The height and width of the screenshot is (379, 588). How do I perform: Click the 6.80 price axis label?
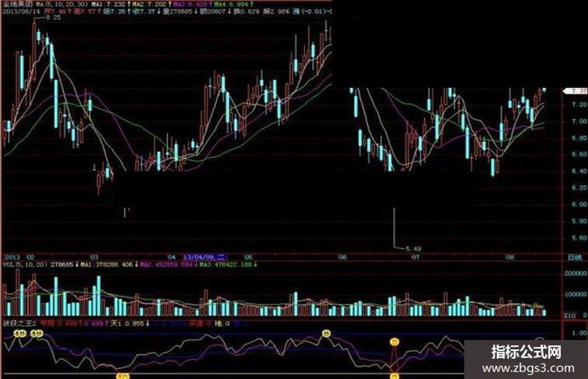tap(579, 138)
